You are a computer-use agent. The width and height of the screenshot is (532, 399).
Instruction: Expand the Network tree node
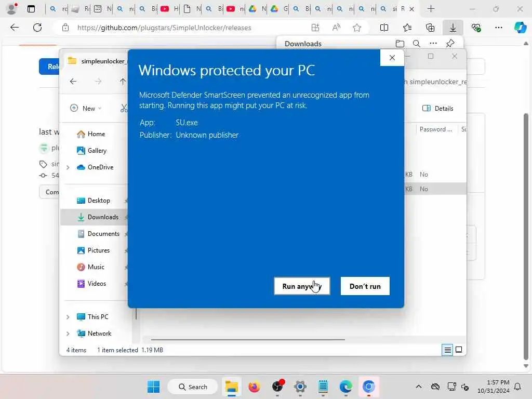[x=68, y=334]
